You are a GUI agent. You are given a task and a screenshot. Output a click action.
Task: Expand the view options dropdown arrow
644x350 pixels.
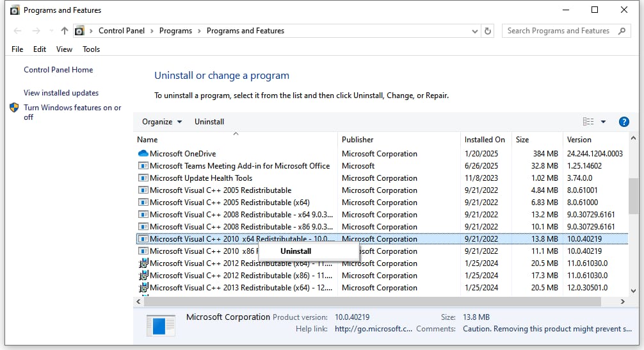(x=603, y=122)
